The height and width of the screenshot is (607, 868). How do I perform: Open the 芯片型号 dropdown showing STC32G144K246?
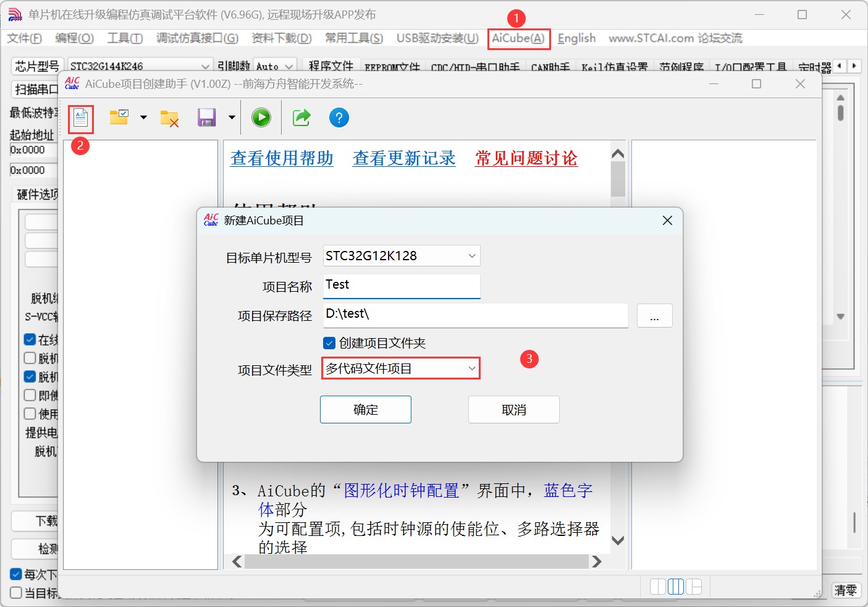pyautogui.click(x=206, y=65)
